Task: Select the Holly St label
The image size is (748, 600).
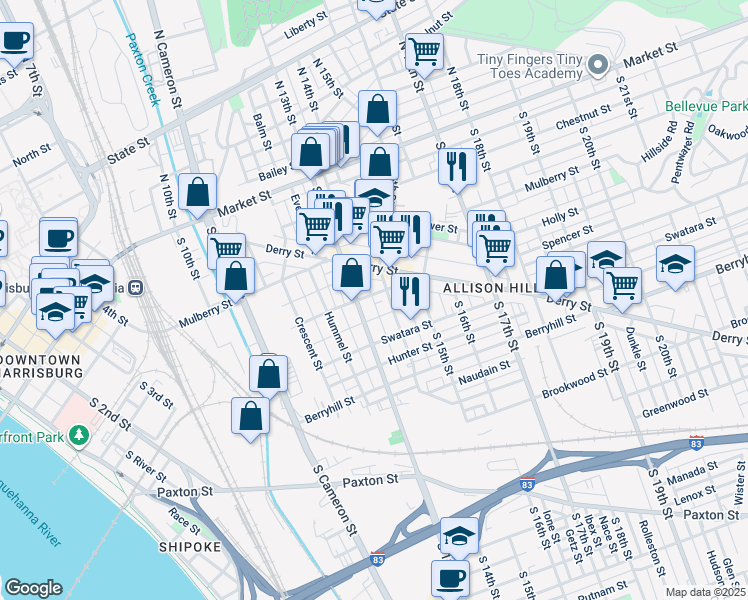Action: (560, 217)
